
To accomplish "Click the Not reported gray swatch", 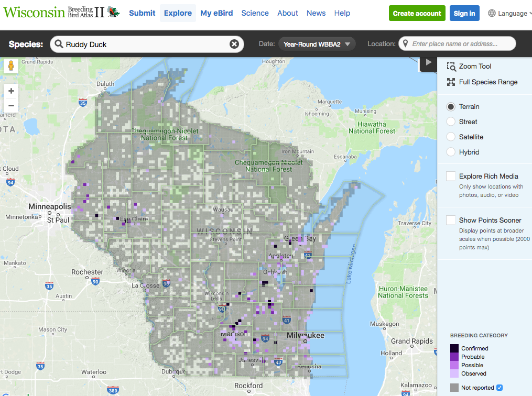I will coord(454,388).
